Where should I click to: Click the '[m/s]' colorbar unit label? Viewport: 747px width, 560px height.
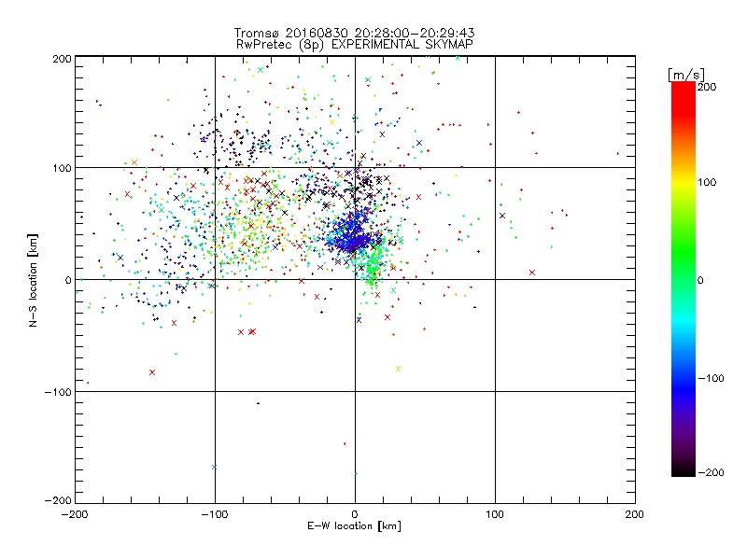[686, 75]
